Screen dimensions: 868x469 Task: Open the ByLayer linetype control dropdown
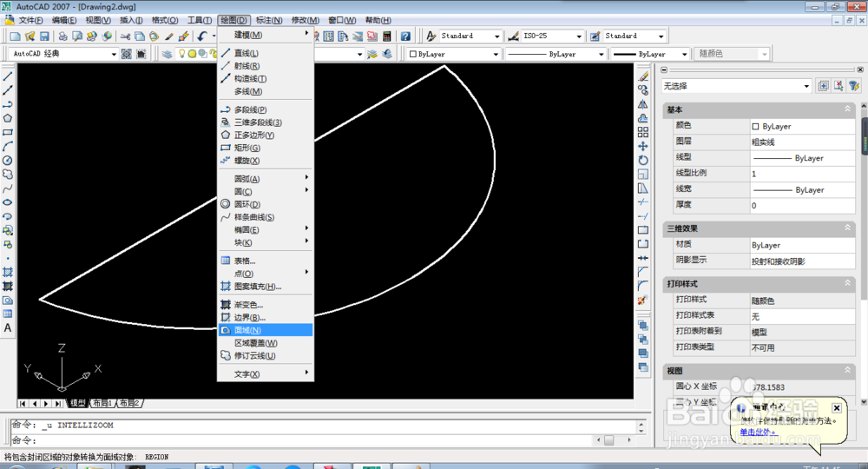point(601,54)
